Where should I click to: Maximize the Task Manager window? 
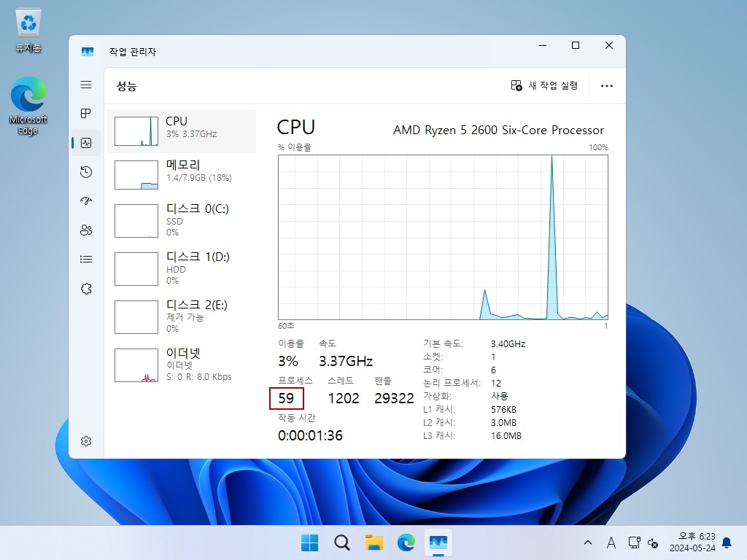[576, 46]
